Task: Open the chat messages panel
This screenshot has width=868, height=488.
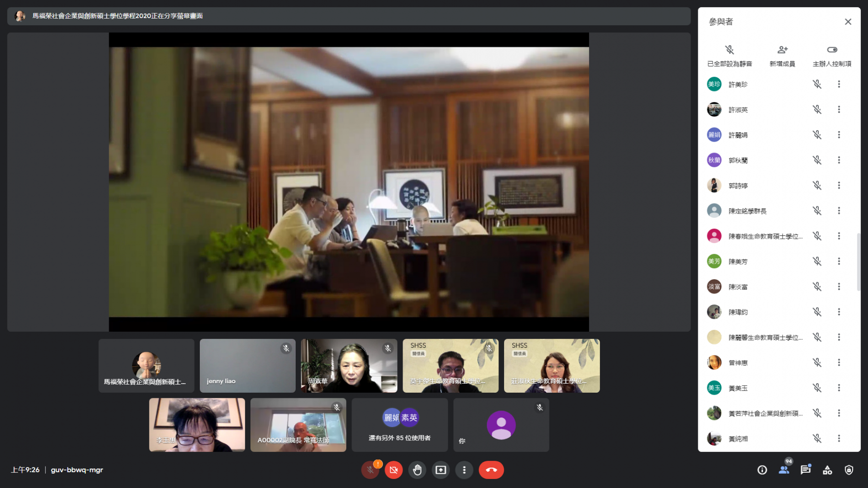Action: 806,470
